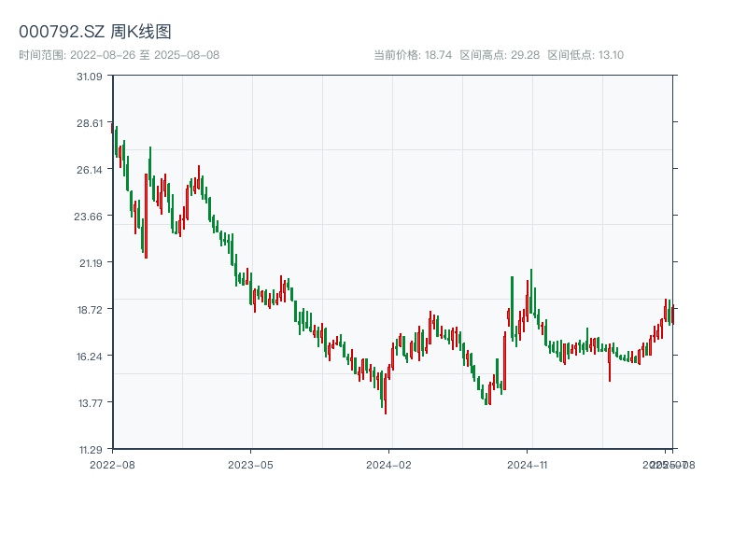Click the 000792.SZ 周K线图 chart title

pos(95,33)
